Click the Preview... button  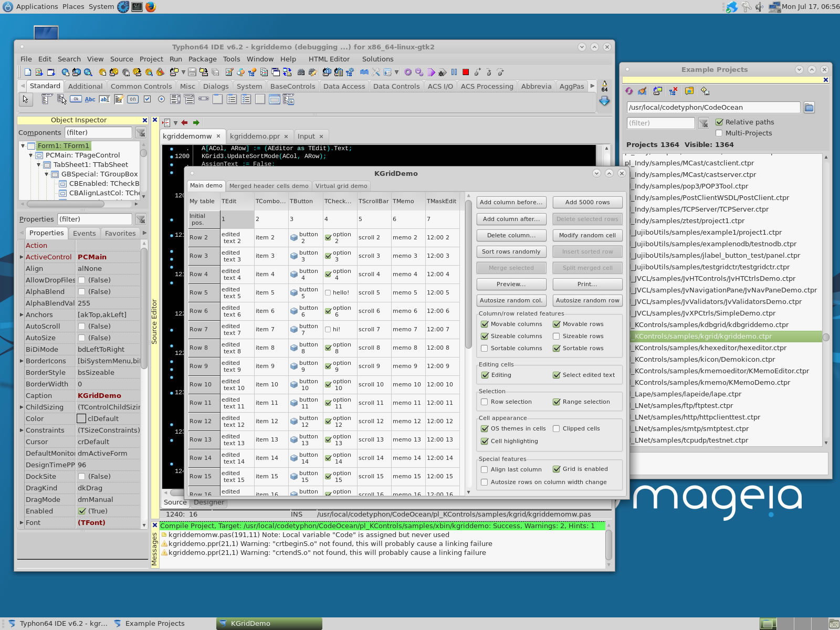(x=511, y=285)
